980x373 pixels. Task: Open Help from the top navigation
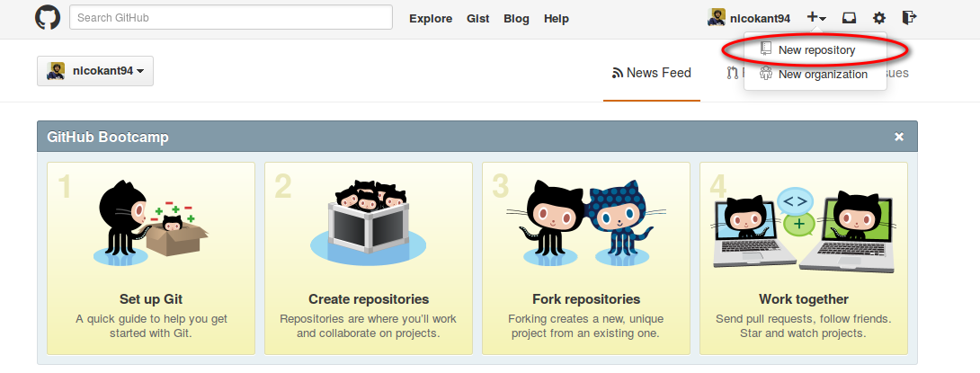pyautogui.click(x=557, y=19)
